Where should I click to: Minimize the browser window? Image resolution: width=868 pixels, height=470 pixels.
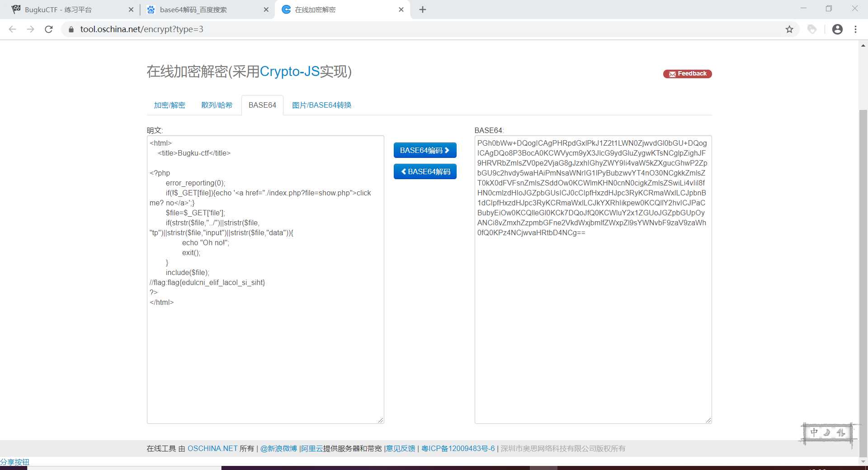coord(803,9)
